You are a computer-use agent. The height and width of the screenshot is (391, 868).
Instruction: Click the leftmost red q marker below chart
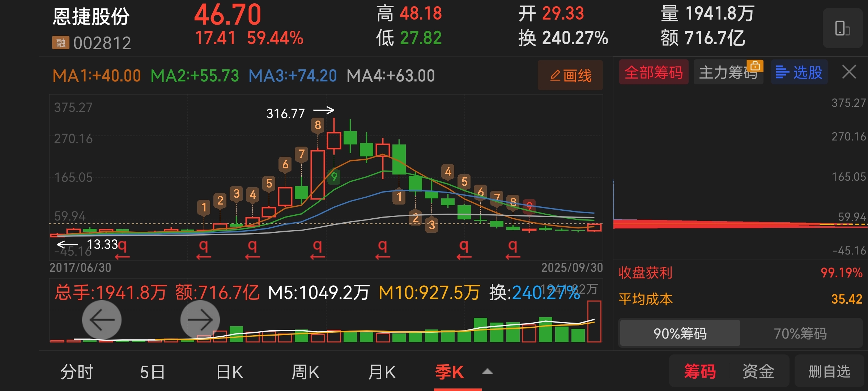click(x=123, y=247)
